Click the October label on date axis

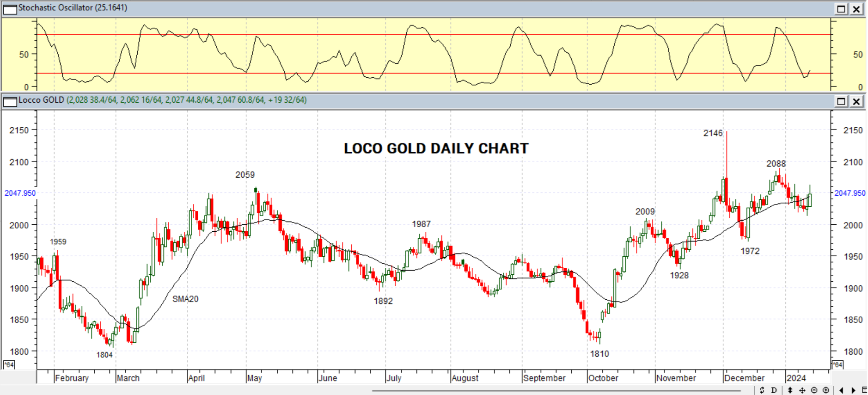tap(603, 378)
